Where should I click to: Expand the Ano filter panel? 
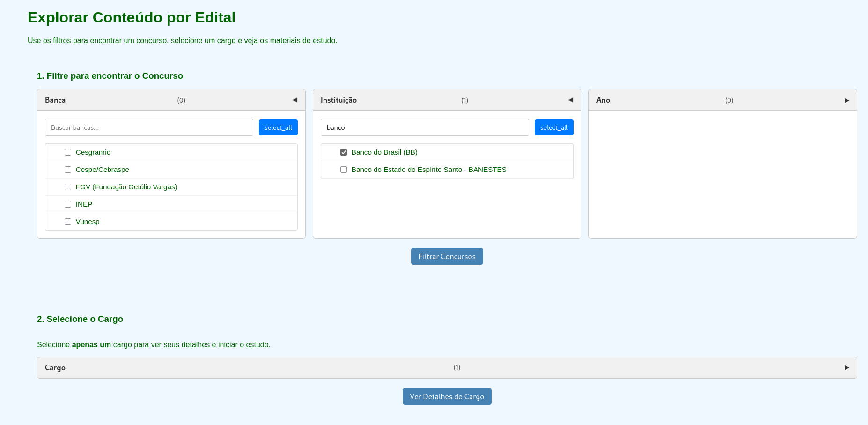[x=846, y=100]
